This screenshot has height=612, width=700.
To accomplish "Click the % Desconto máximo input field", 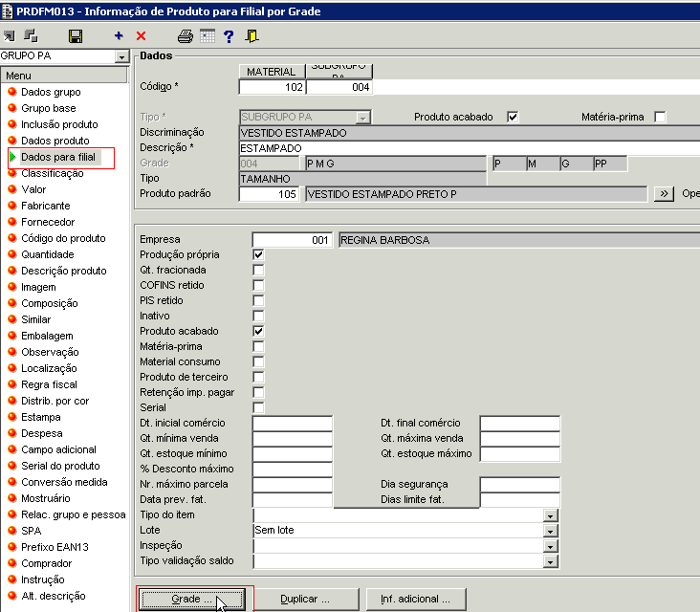I will point(292,470).
